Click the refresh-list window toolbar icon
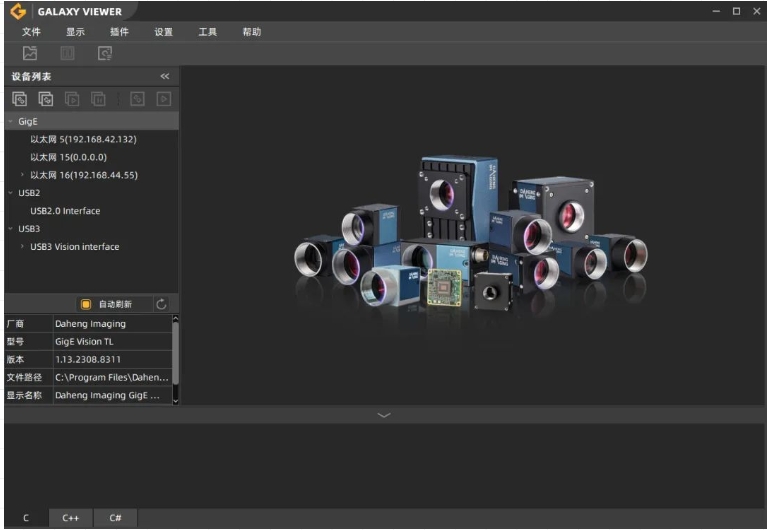Viewport: 767px width, 530px height. 105,53
